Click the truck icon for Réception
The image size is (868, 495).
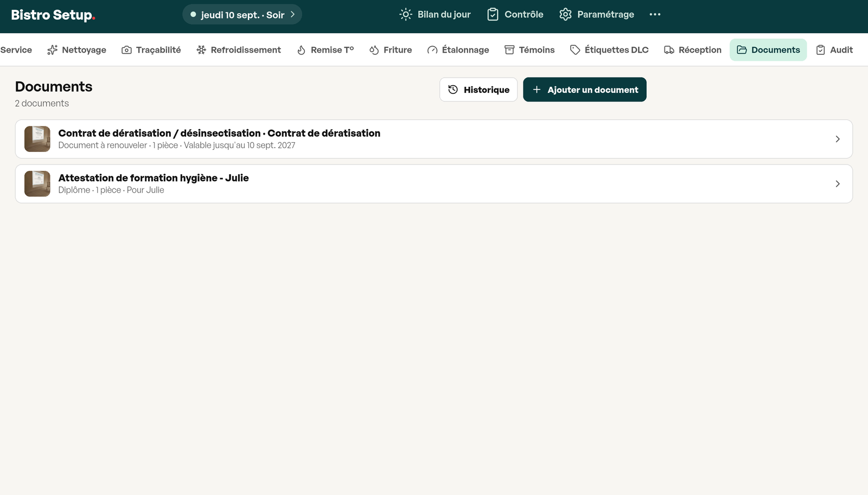pyautogui.click(x=669, y=50)
